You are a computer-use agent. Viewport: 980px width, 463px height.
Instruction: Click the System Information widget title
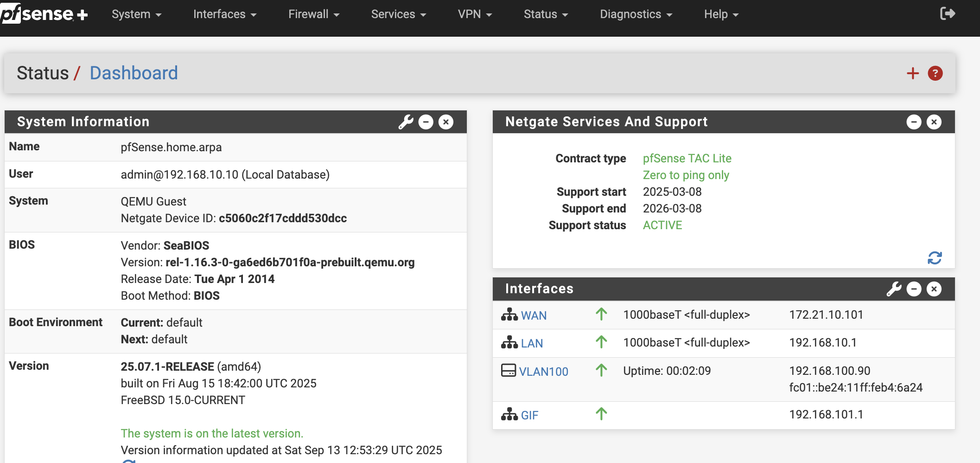pyautogui.click(x=83, y=122)
